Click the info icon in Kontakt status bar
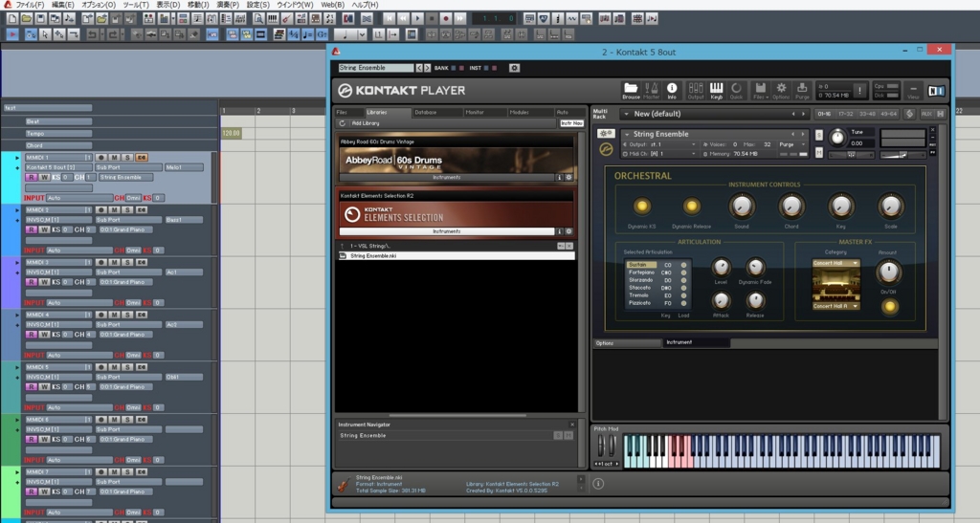980x523 pixels. [598, 484]
